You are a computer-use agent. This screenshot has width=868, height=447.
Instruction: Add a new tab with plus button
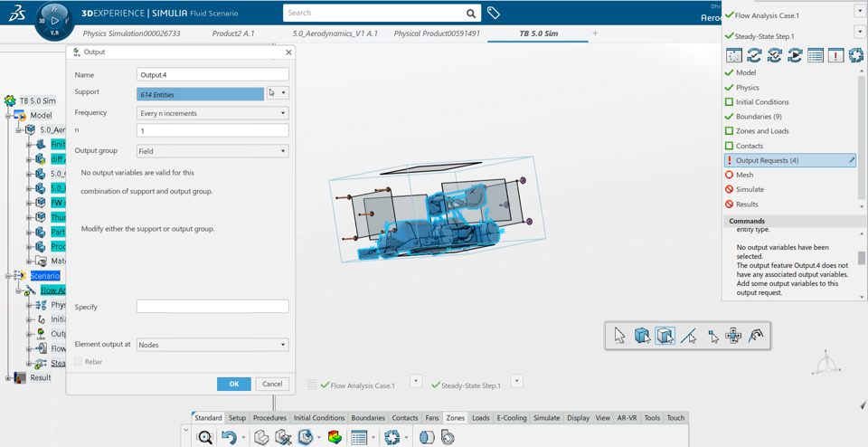(595, 33)
